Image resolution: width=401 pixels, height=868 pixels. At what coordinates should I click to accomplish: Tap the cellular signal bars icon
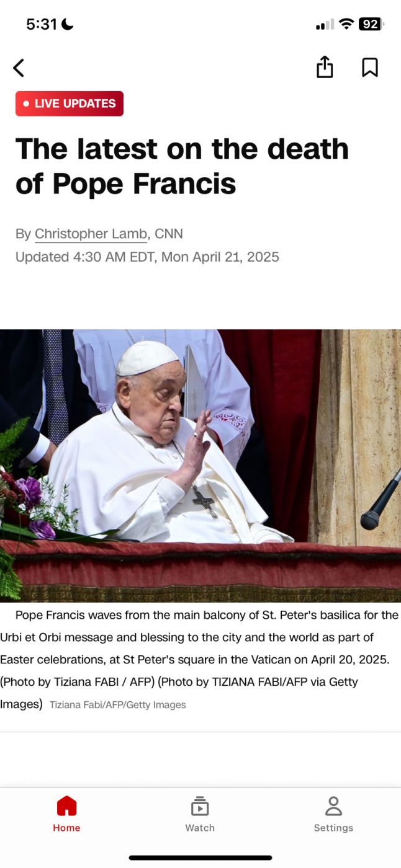[x=325, y=24]
